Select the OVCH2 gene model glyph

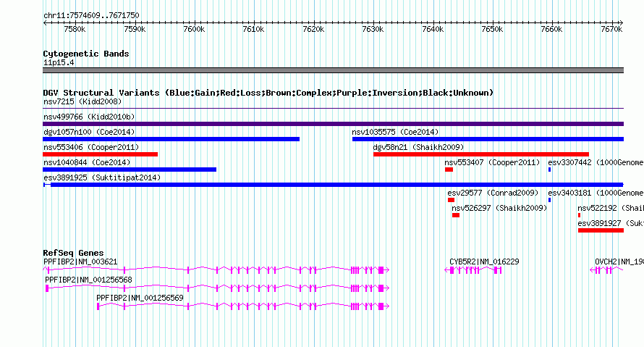[606, 270]
